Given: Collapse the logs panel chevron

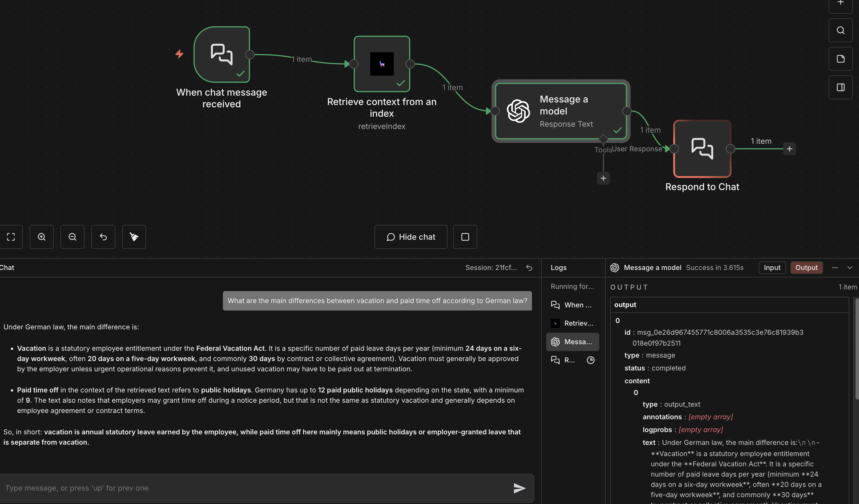Looking at the screenshot, I should click(x=850, y=267).
